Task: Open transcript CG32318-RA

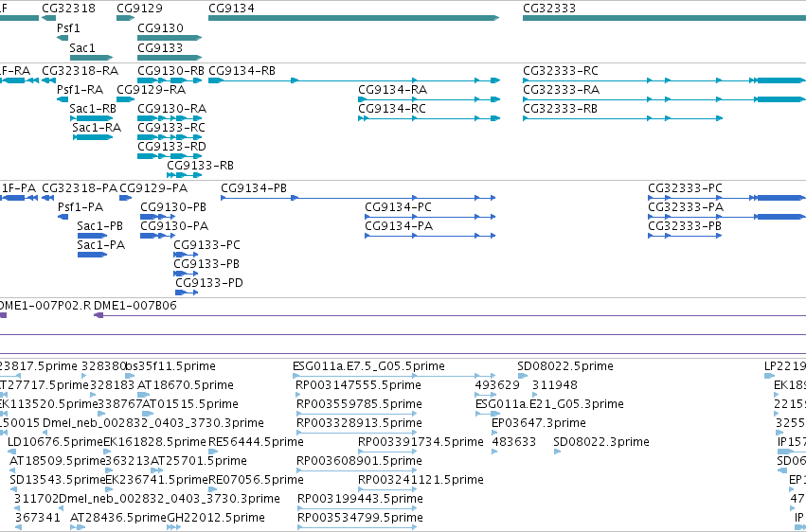Action: [49, 80]
